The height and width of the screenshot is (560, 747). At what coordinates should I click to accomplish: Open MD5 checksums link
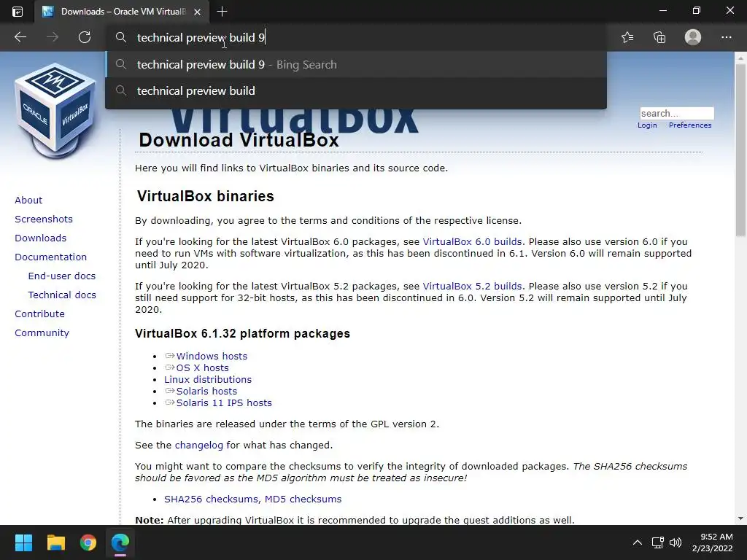coord(303,499)
